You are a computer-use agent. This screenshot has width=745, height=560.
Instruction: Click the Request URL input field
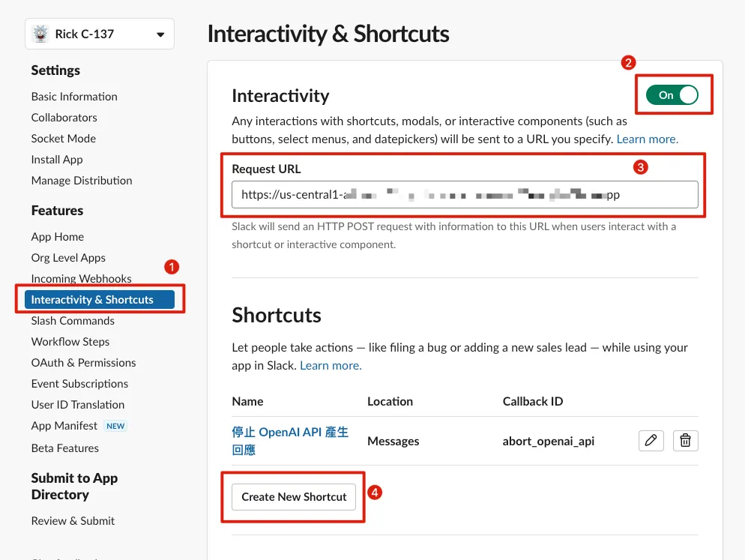pyautogui.click(x=465, y=194)
